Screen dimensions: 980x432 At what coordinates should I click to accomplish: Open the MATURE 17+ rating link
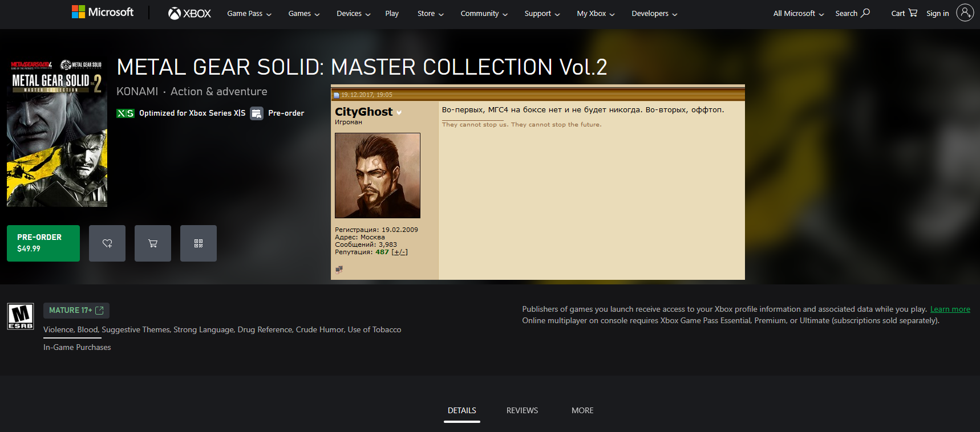tap(76, 311)
